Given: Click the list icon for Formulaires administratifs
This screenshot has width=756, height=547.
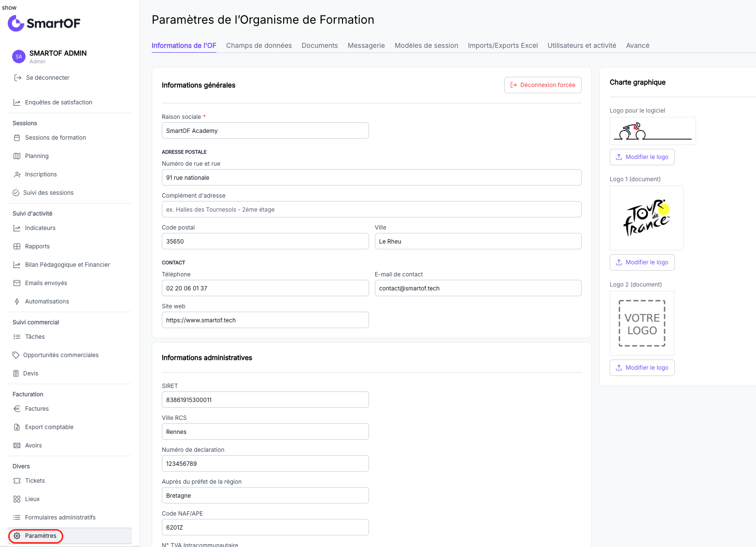Looking at the screenshot, I should pos(17,518).
